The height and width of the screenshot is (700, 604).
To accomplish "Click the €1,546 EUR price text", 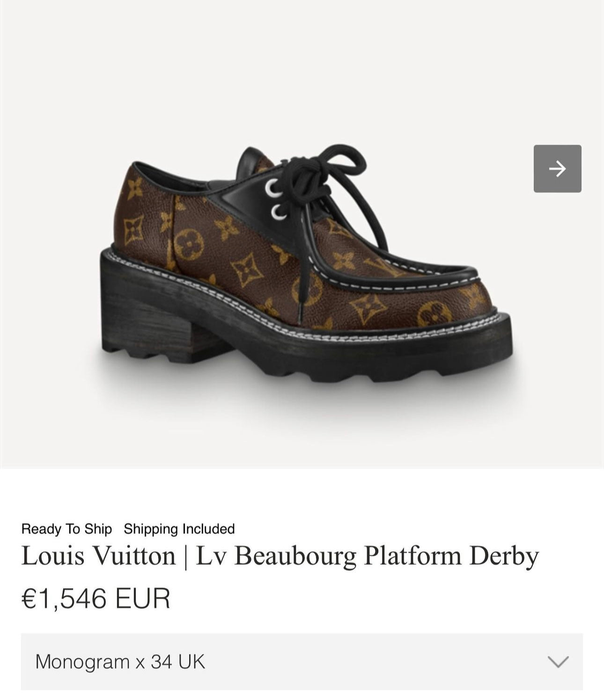I will 96,598.
